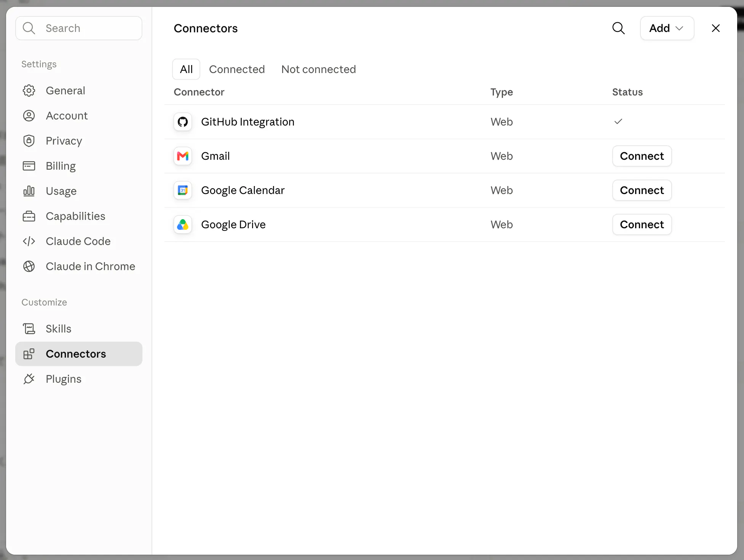Click the Gmail logo icon
The height and width of the screenshot is (560, 744).
pyautogui.click(x=183, y=156)
